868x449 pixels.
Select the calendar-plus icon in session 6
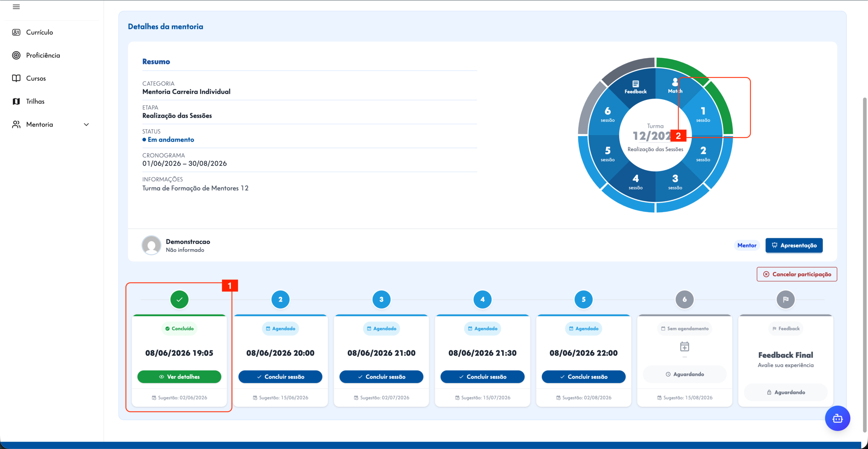[685, 346]
